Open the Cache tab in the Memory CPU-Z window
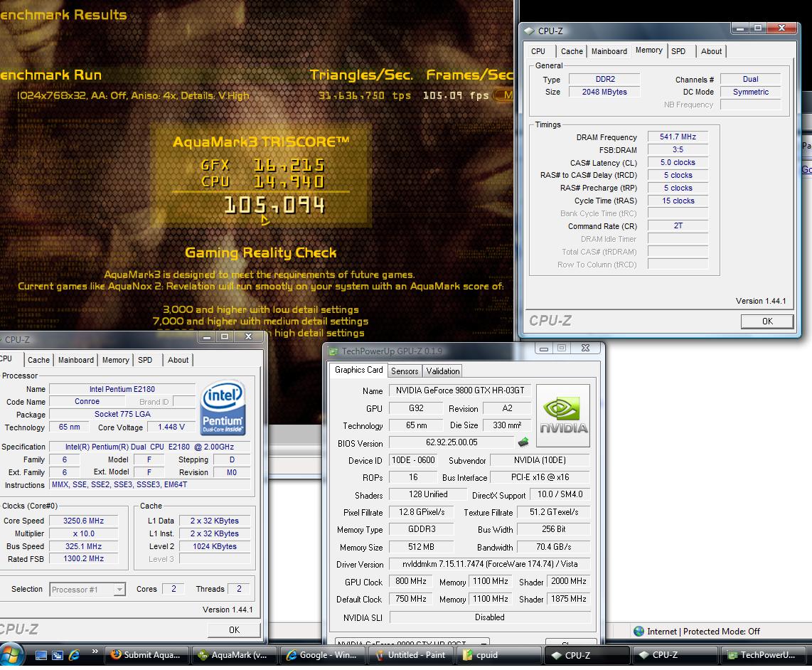The width and height of the screenshot is (812, 670). pos(572,51)
